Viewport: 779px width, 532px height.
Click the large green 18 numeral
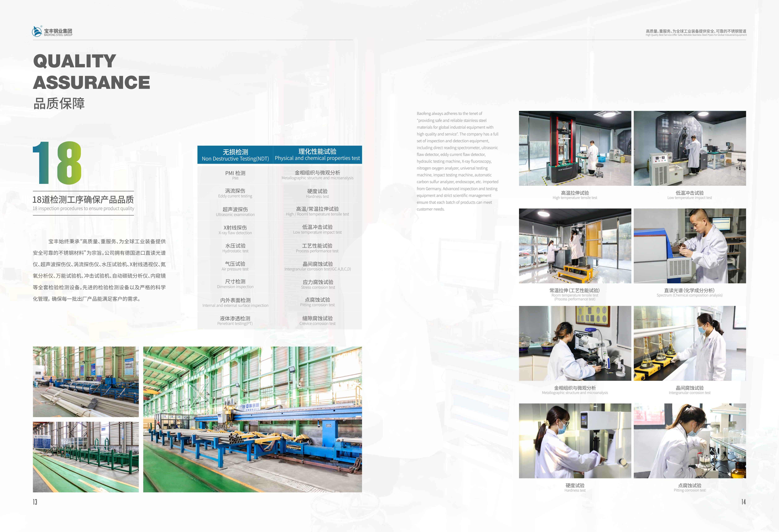click(57, 163)
